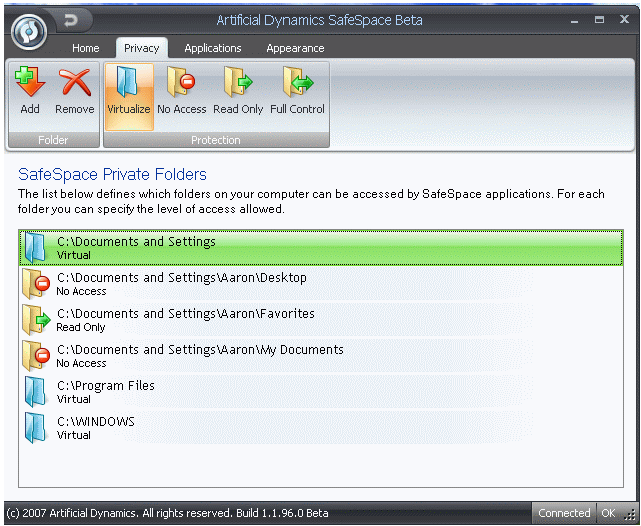Maximize the SafeSpace window
The height and width of the screenshot is (526, 641).
(599, 20)
